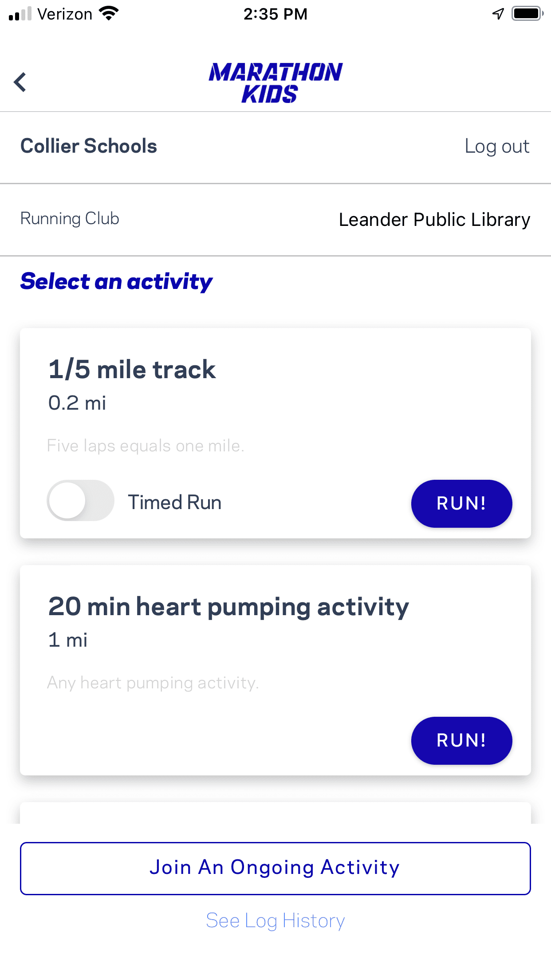Start the 20 min heart pumping activity run

point(461,740)
